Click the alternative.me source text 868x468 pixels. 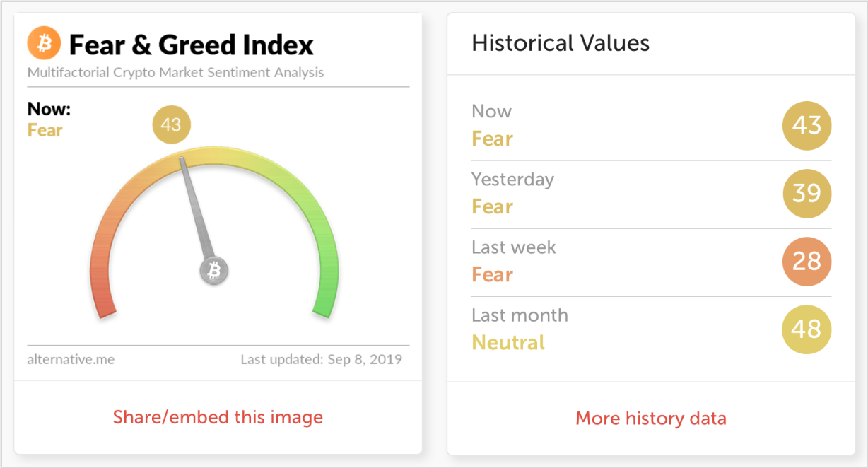coord(71,359)
